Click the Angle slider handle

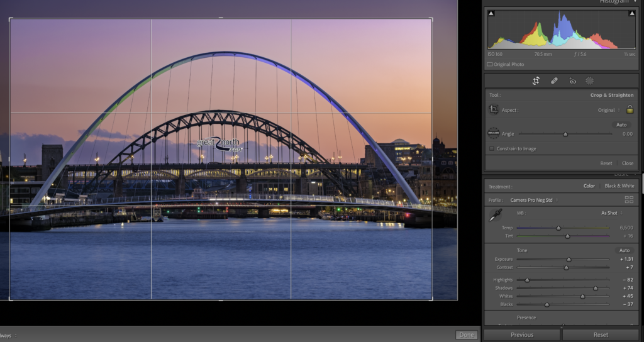565,135
